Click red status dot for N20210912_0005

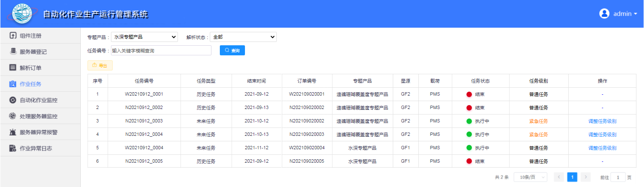469,161
